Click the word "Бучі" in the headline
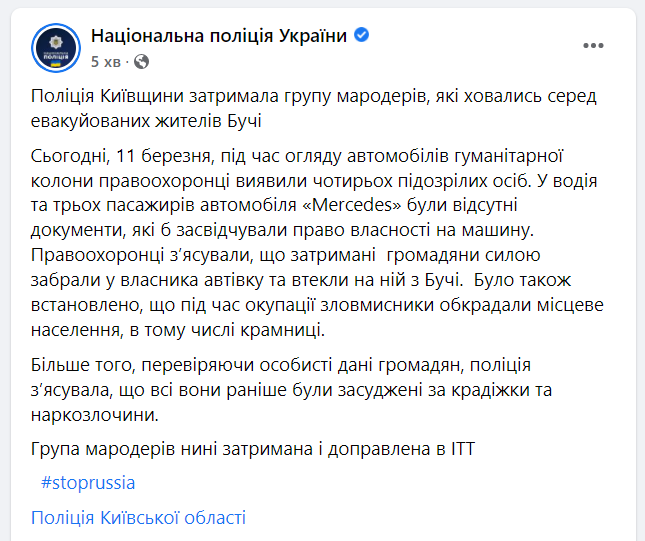The height and width of the screenshot is (541, 645). click(244, 121)
